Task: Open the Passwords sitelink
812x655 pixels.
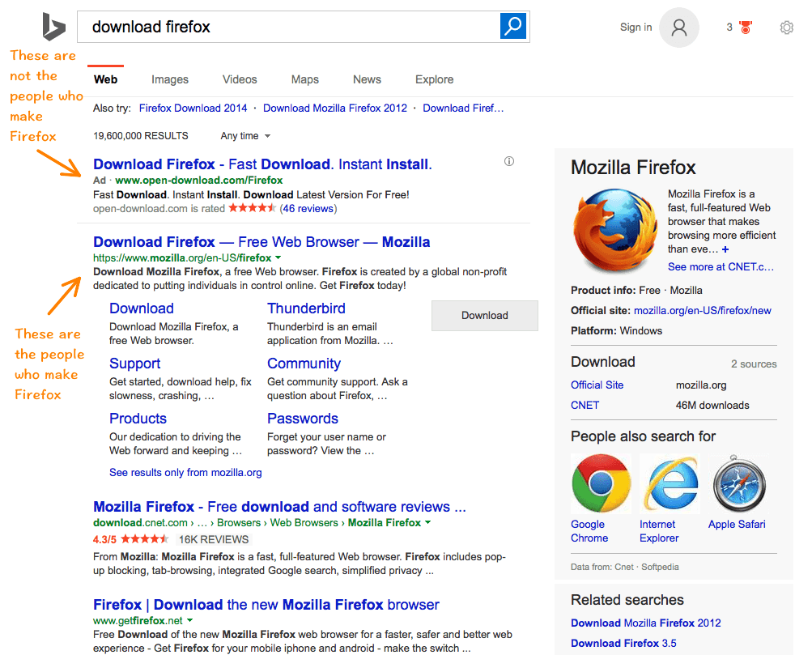Action: pyautogui.click(x=303, y=419)
